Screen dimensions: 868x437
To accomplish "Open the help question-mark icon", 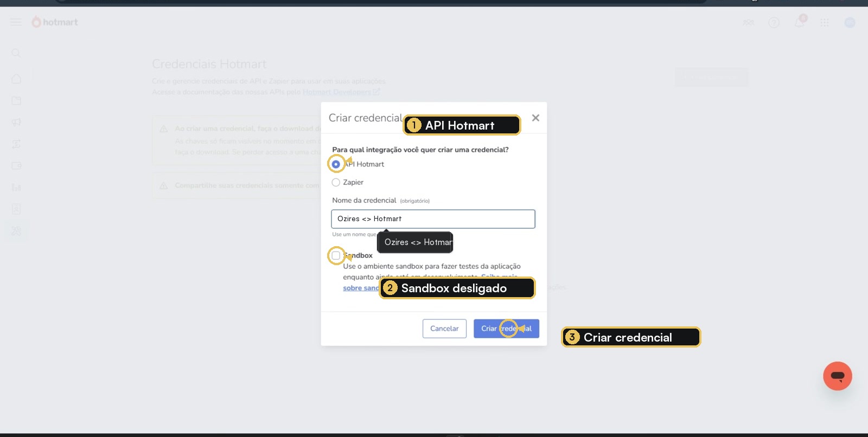I will point(774,23).
